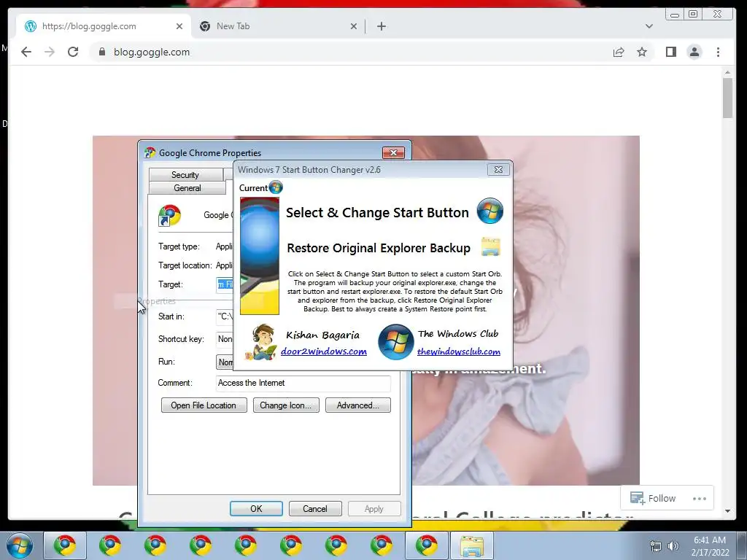The height and width of the screenshot is (560, 747).
Task: Click the first Chrome taskbar icon
Action: [65, 545]
